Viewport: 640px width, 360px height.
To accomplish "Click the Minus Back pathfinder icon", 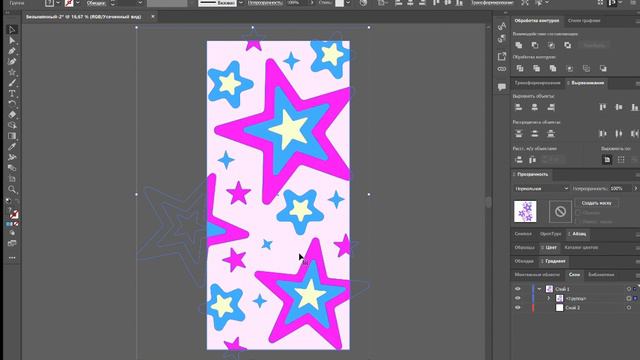I will coord(603,69).
